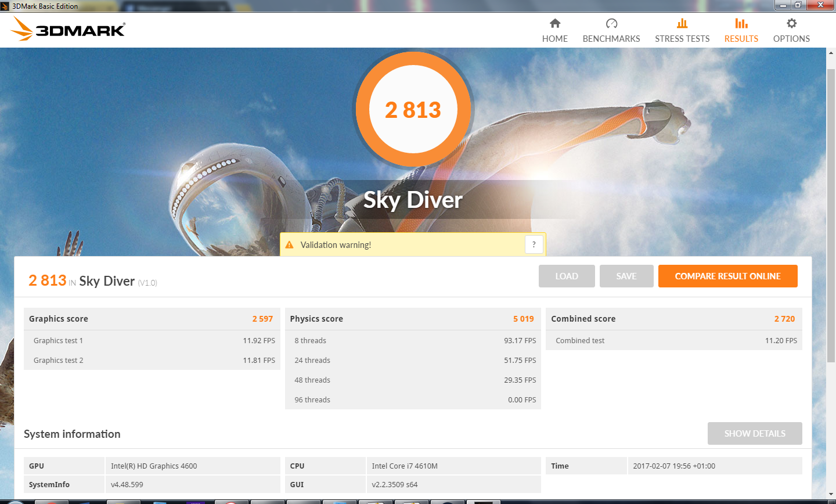This screenshot has height=504, width=836.
Task: Open the Benchmarks section
Action: click(x=611, y=30)
